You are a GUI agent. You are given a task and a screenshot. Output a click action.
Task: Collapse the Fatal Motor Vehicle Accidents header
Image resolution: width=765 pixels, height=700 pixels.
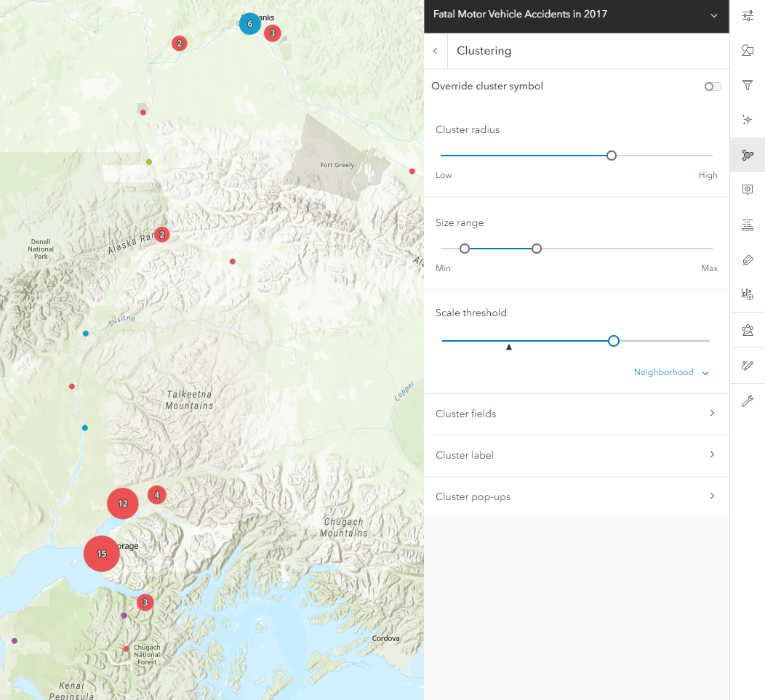click(x=713, y=14)
